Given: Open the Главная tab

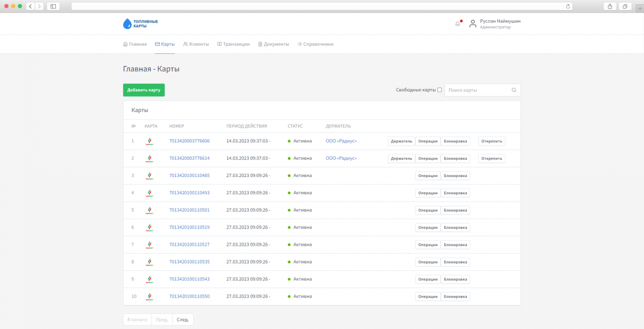Looking at the screenshot, I should (x=135, y=44).
